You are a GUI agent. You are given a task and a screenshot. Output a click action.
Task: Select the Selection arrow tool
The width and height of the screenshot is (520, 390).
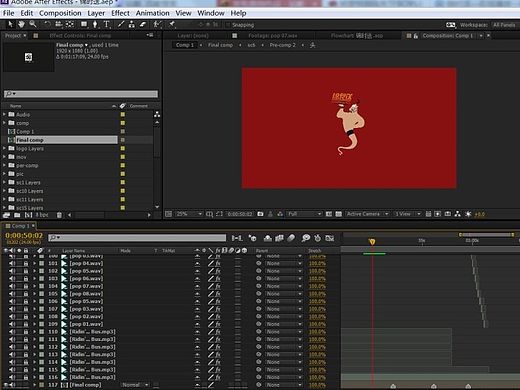pyautogui.click(x=10, y=24)
